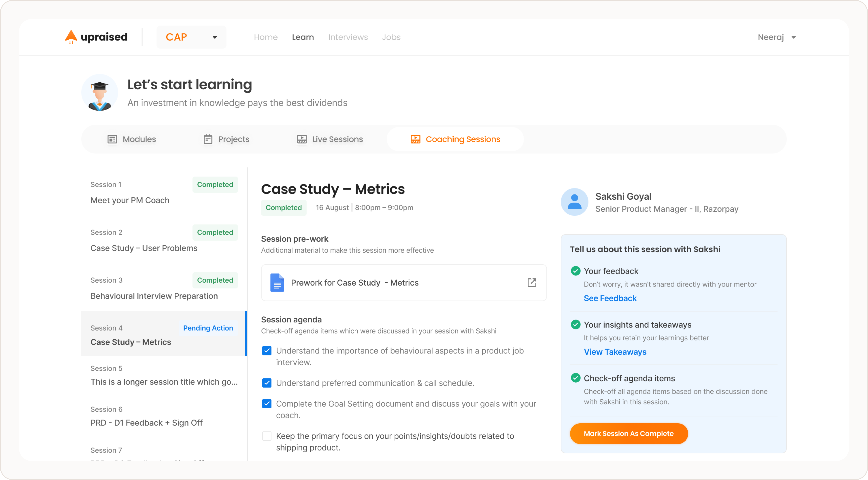Viewport: 868px width, 480px height.
Task: Open the See Feedback link
Action: point(610,298)
